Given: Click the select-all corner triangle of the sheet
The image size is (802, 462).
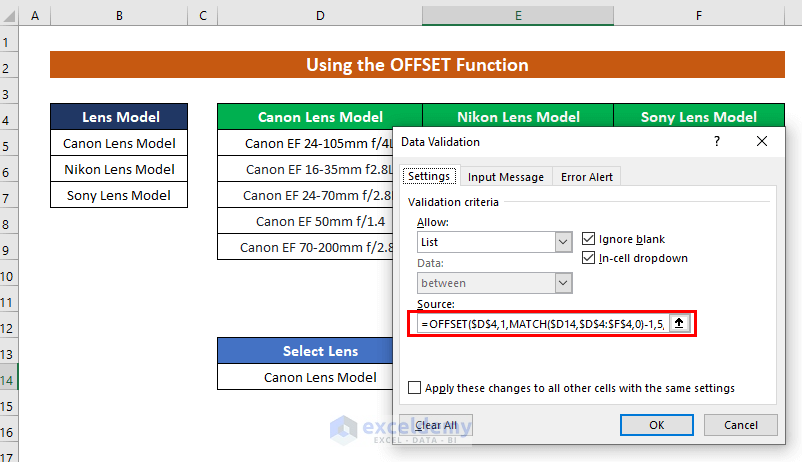Looking at the screenshot, I should tap(9, 16).
